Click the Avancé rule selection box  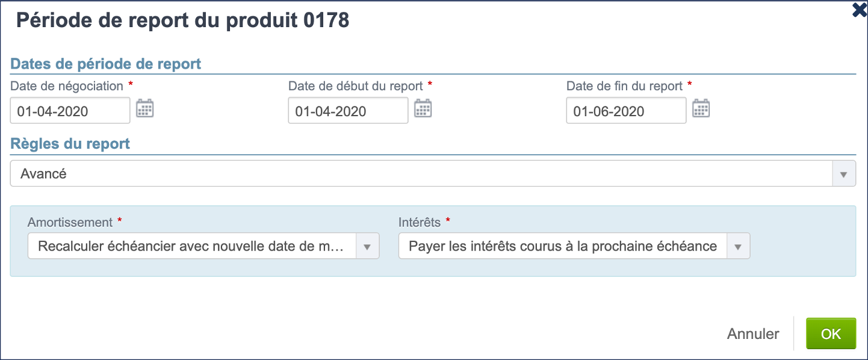click(x=421, y=174)
